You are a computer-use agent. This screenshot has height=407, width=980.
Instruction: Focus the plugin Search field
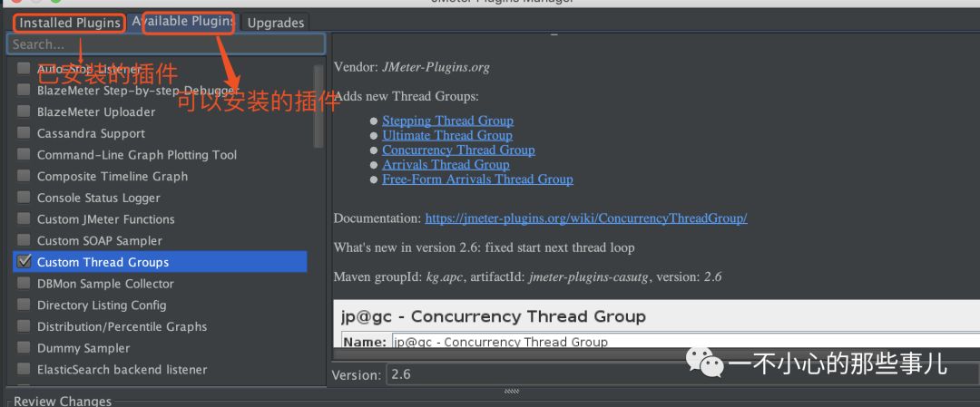click(x=166, y=44)
